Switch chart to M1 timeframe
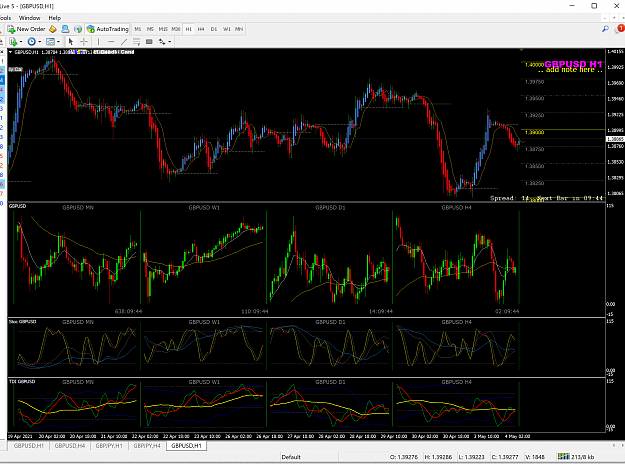 138,29
